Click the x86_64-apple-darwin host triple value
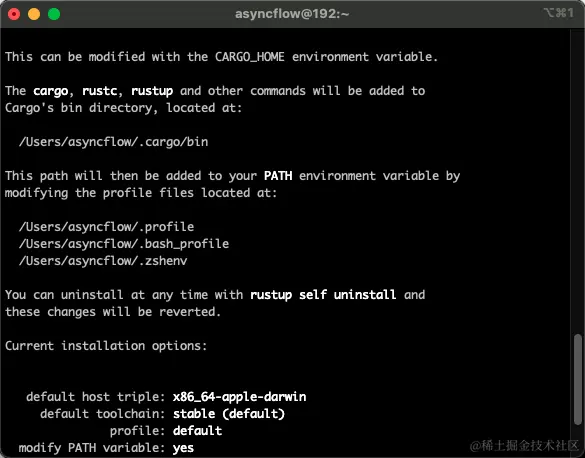Image resolution: width=585 pixels, height=458 pixels. 240,397
